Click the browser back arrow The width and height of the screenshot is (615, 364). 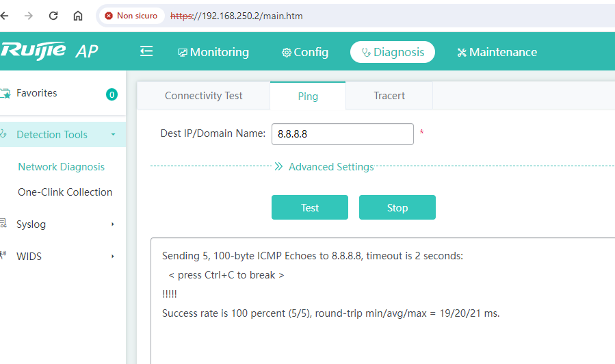(4, 16)
